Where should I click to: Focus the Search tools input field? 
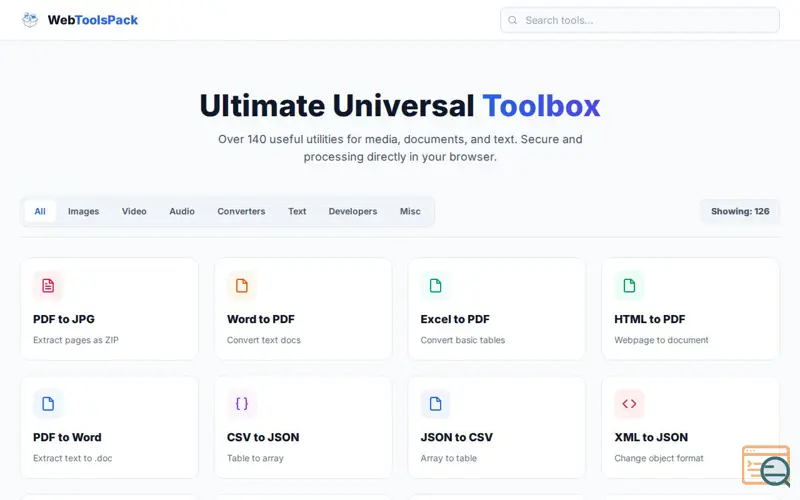point(640,20)
